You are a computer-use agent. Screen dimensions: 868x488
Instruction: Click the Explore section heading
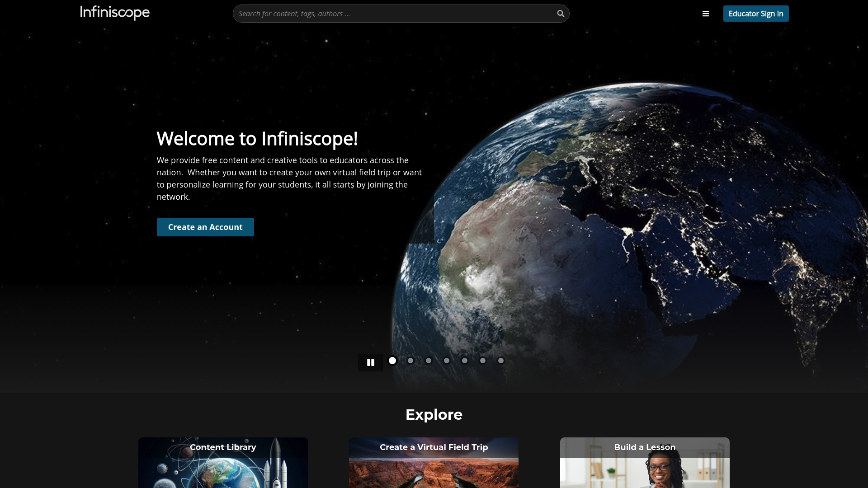click(434, 414)
